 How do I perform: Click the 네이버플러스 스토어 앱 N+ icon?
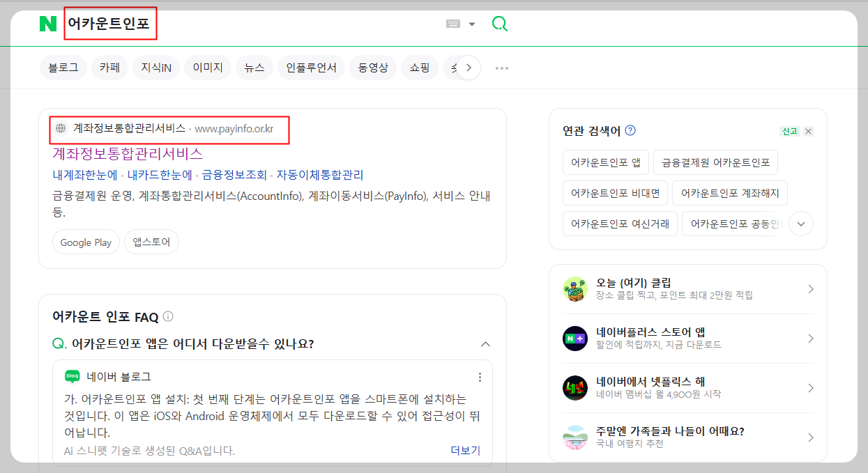click(x=575, y=339)
